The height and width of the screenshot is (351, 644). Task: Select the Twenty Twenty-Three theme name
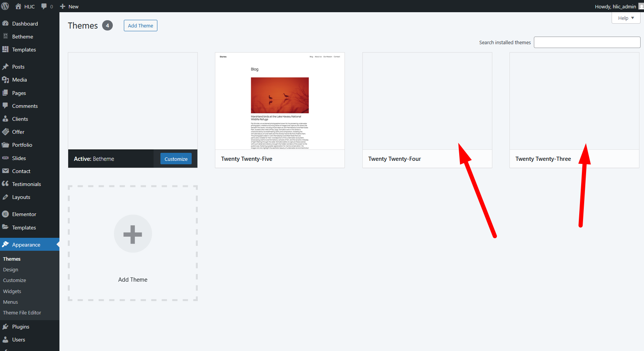click(543, 159)
